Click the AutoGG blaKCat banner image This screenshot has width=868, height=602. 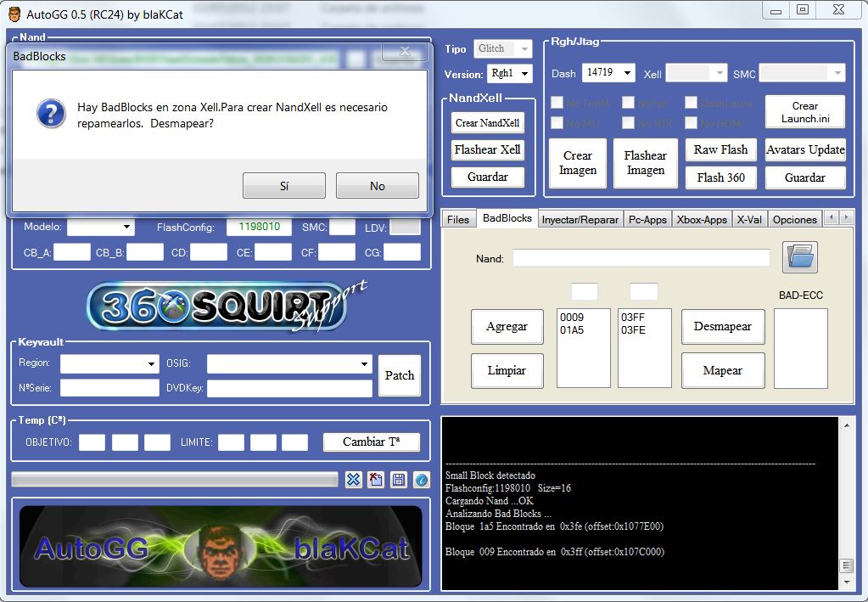click(221, 546)
